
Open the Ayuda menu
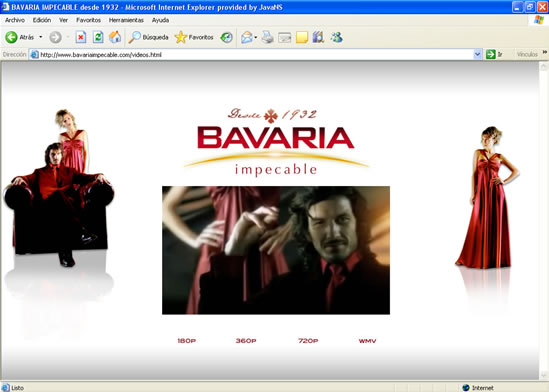coord(160,20)
